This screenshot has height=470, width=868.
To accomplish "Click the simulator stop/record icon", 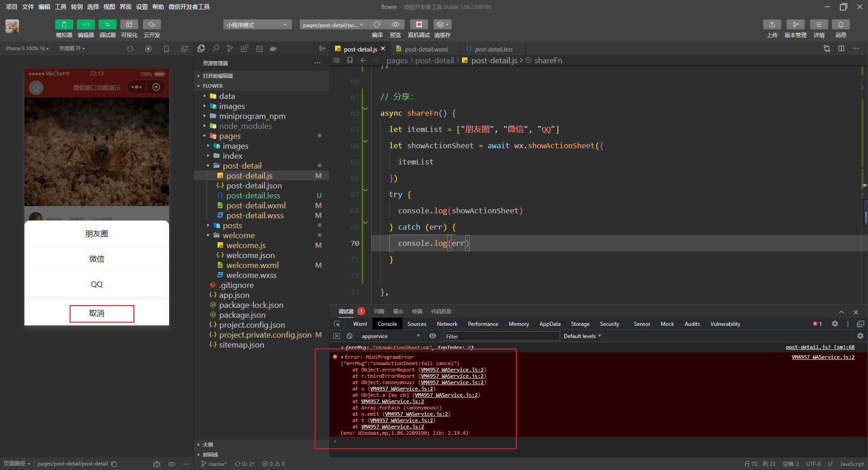I will click(148, 49).
